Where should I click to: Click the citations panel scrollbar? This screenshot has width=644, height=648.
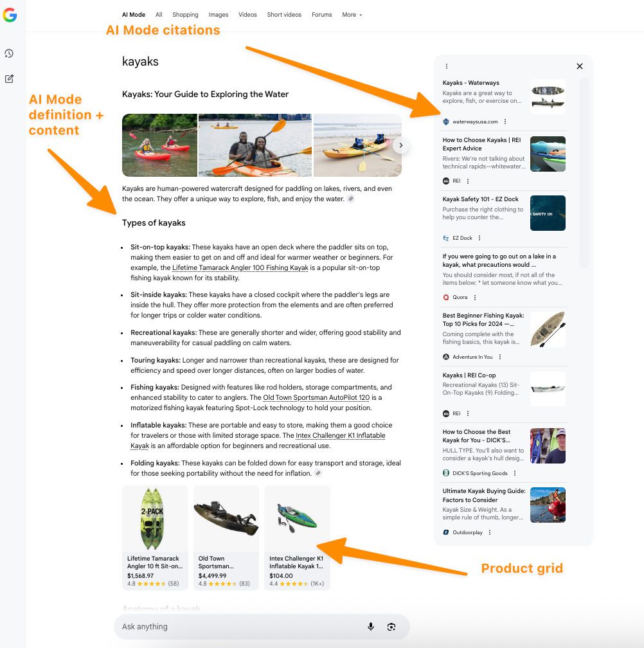point(584,174)
